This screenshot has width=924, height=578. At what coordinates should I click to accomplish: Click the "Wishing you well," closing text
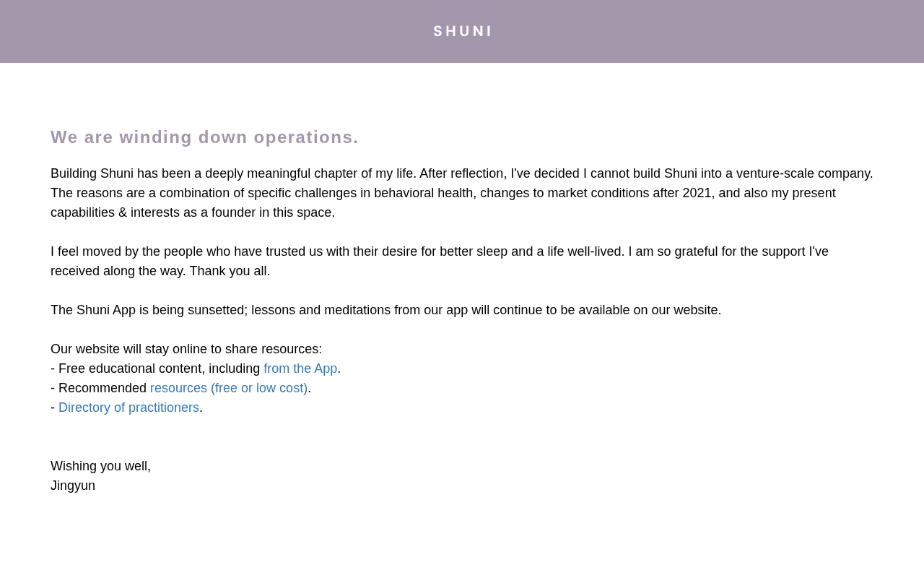100,466
